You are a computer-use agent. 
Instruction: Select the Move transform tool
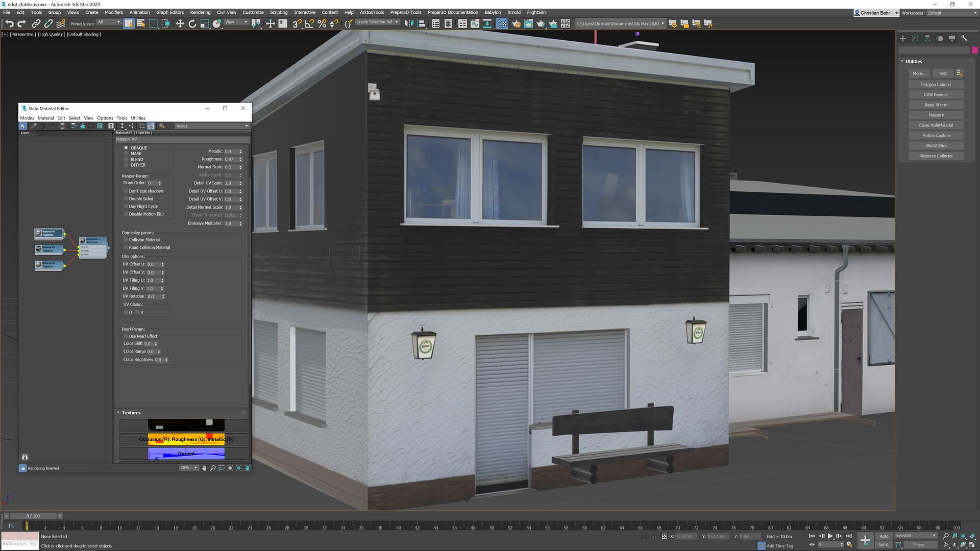(180, 23)
